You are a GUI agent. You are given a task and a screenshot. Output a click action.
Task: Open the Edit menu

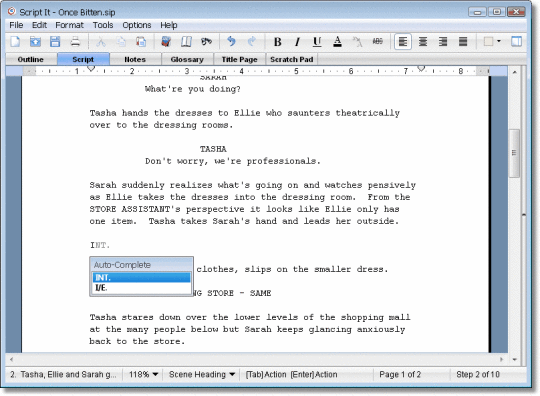click(39, 25)
